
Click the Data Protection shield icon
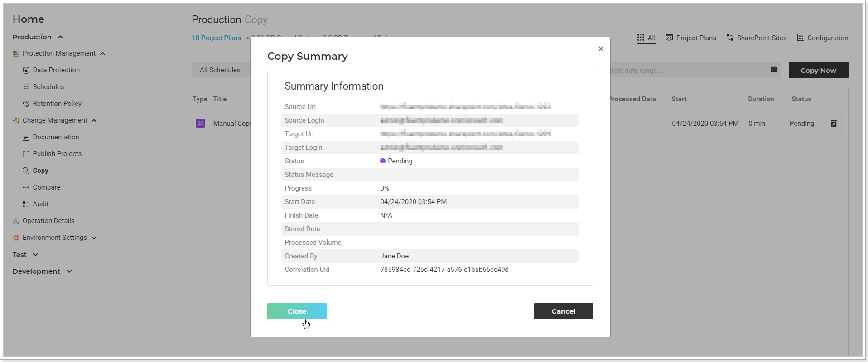(x=26, y=70)
